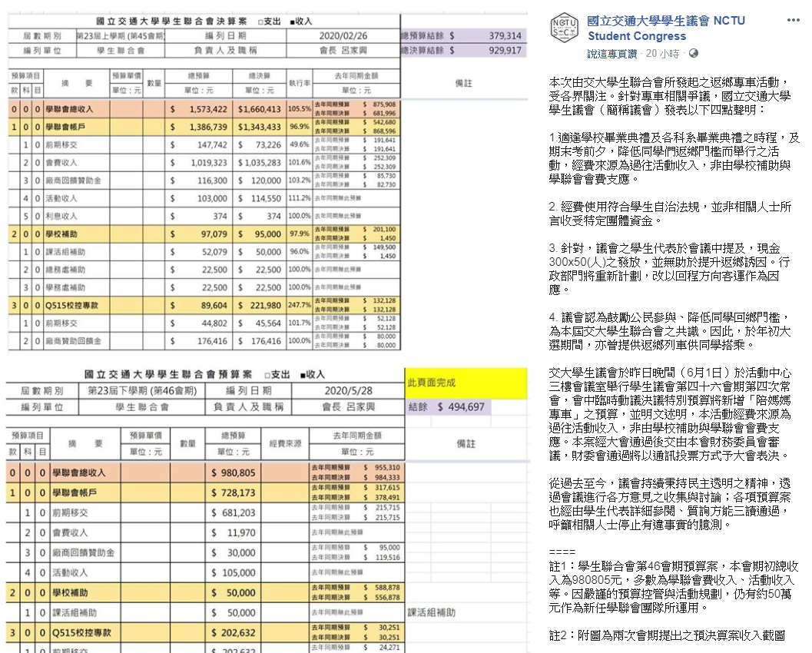The image size is (812, 653).
Task: Click the $1,660,413 total settlement cell
Action: [260, 109]
